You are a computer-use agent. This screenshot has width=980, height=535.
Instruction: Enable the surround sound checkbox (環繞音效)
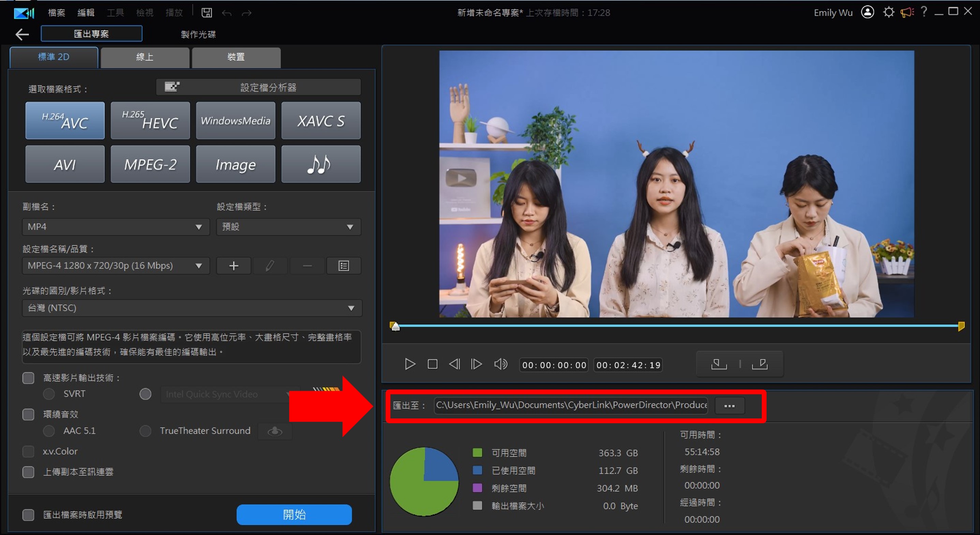point(28,414)
